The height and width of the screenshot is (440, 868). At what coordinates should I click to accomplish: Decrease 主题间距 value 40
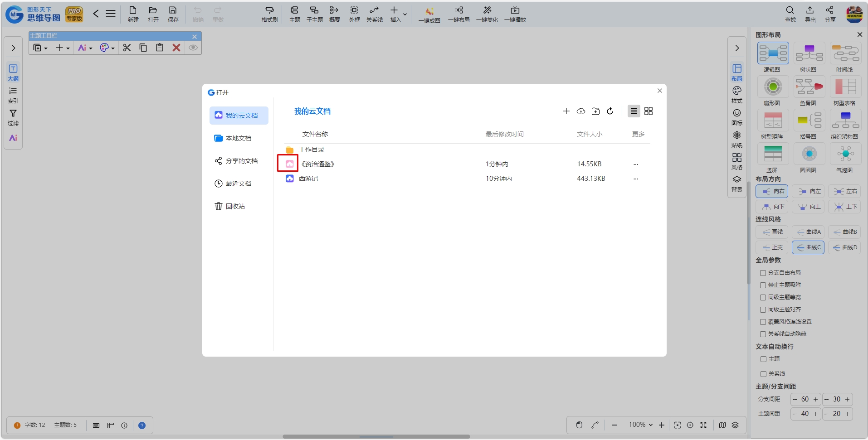[795, 414]
